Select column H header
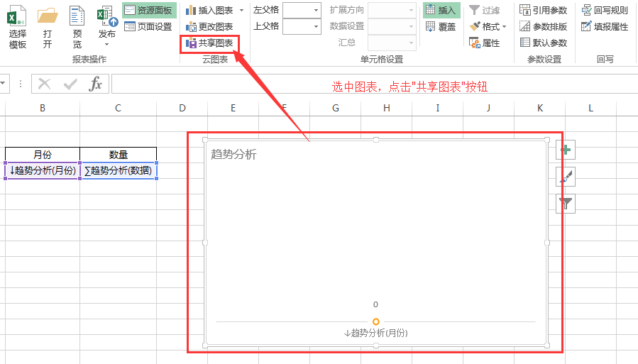 (x=387, y=108)
